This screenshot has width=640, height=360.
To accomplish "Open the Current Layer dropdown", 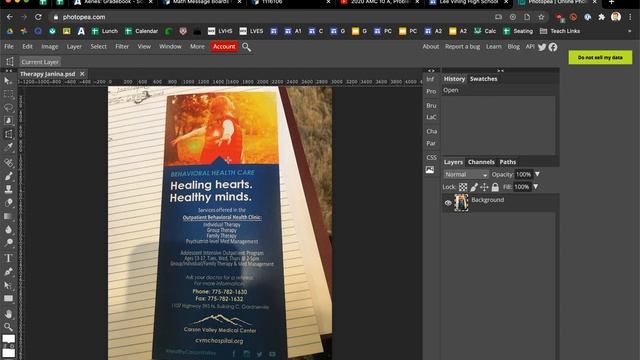I will 40,62.
